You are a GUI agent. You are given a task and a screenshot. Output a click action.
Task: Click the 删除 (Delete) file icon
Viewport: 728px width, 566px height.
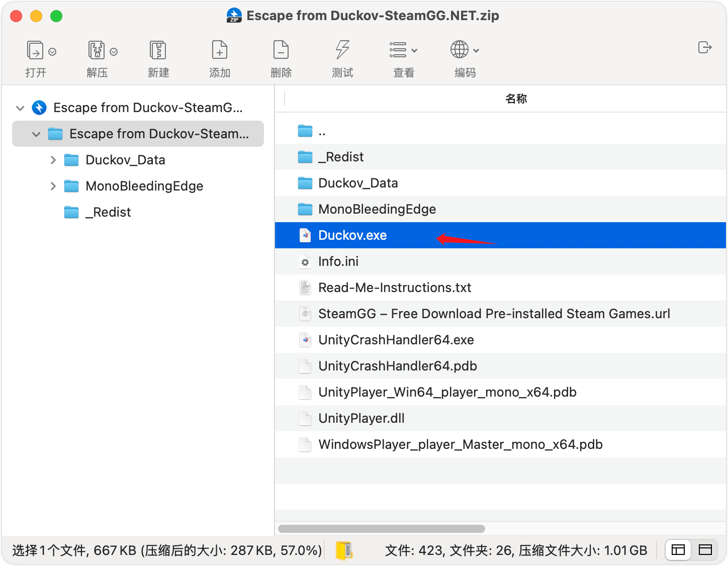(x=281, y=51)
